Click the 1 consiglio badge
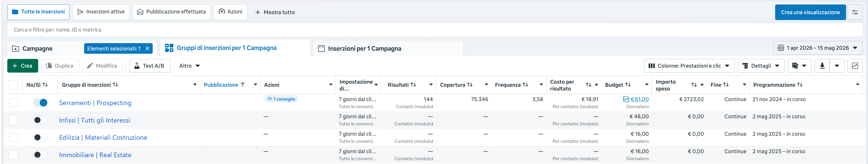The width and height of the screenshot is (868, 164). [281, 99]
